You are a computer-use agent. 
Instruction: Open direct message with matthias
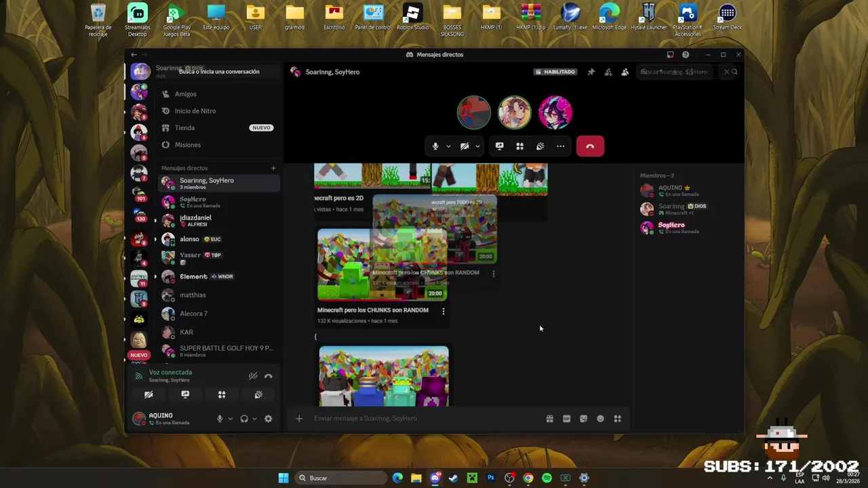pyautogui.click(x=219, y=295)
